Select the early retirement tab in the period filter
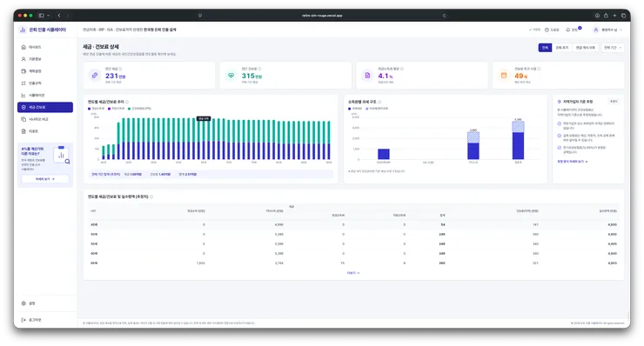This screenshot has width=644, height=346. (x=562, y=48)
